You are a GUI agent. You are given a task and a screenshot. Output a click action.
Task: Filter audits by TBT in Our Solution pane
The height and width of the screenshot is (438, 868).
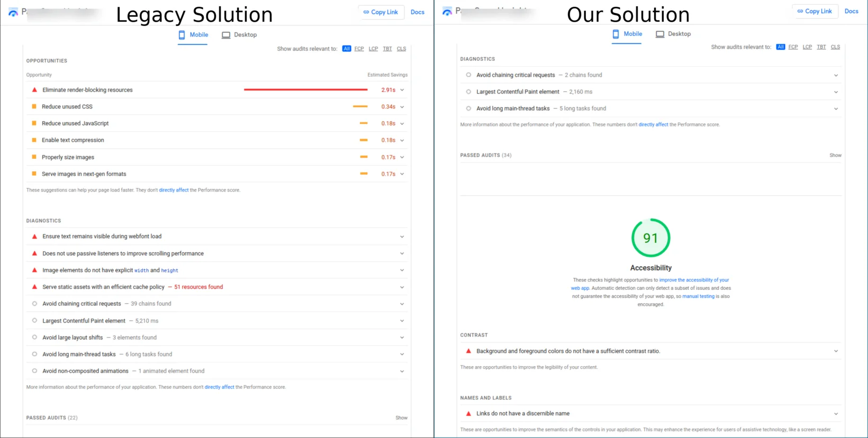coord(821,47)
